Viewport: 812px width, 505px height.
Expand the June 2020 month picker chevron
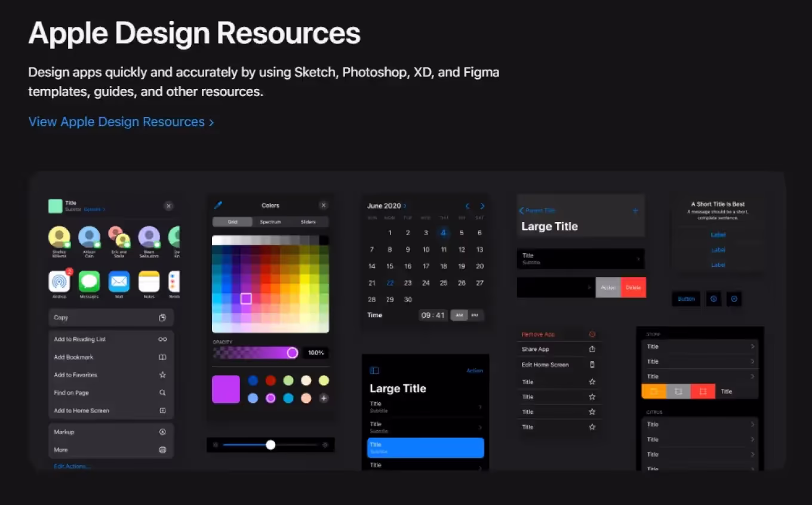tap(405, 206)
